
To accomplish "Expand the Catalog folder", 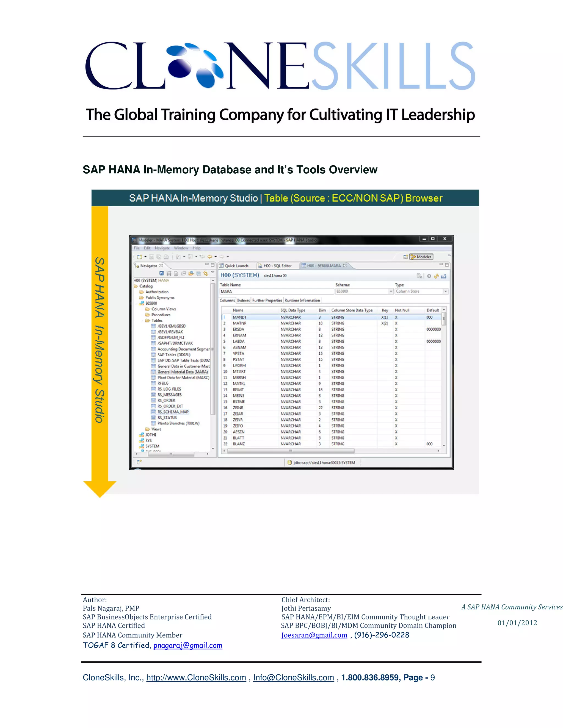I will 143,286.
